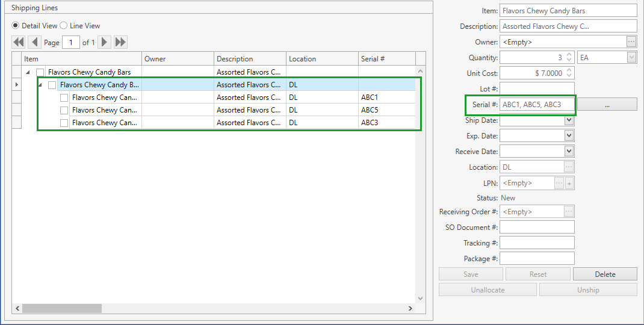Open the Receiving Order # lookup button

coord(569,212)
